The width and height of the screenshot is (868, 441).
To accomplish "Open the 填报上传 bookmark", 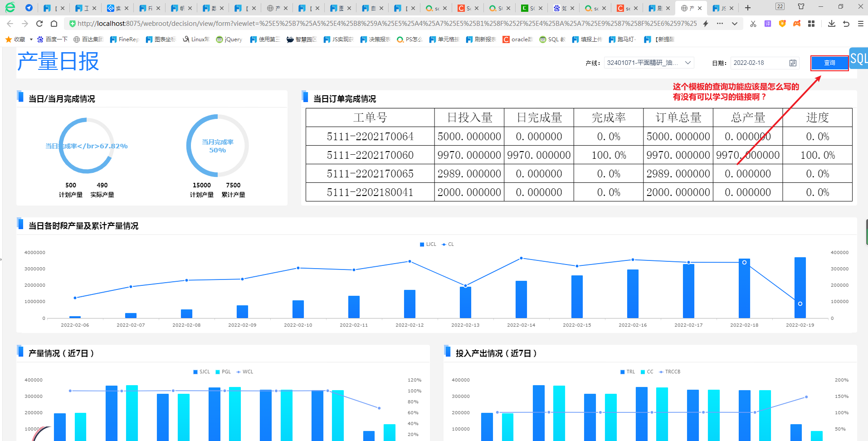I will tap(587, 39).
